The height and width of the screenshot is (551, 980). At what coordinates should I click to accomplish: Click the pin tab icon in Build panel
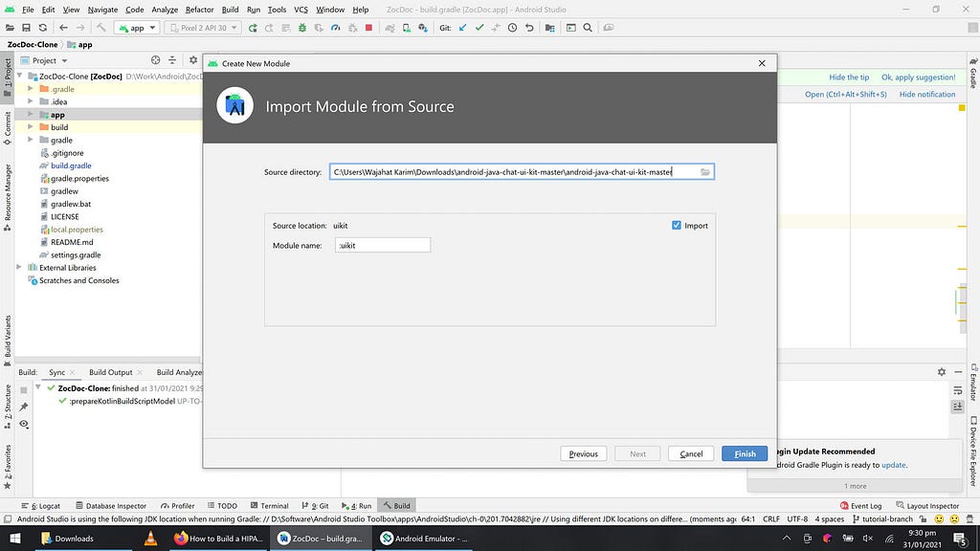[x=24, y=407]
